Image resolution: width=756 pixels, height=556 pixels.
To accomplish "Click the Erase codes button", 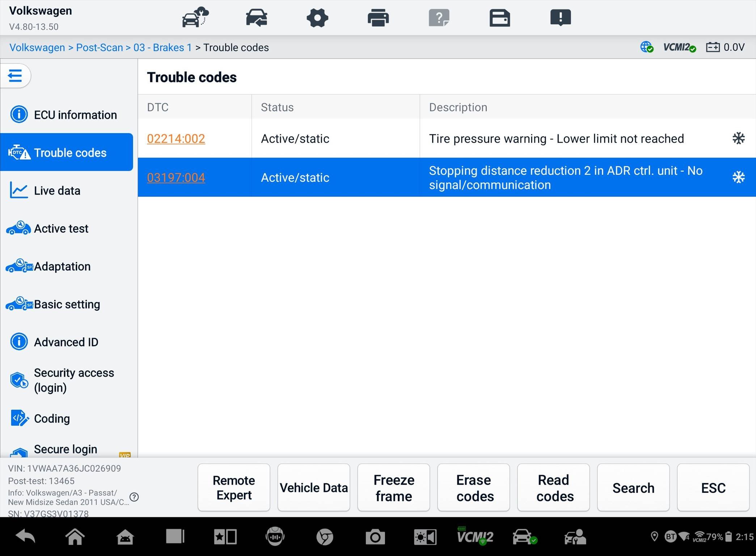I will click(474, 487).
